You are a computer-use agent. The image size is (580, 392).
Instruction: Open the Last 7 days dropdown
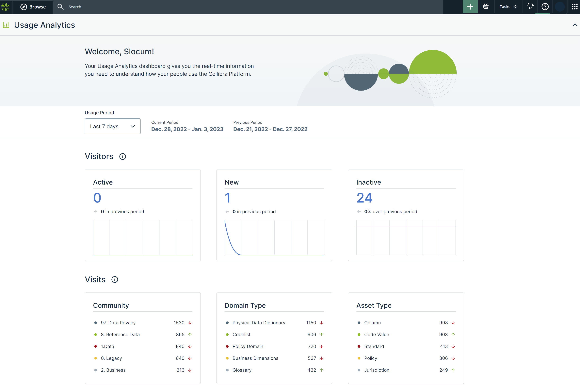tap(113, 126)
